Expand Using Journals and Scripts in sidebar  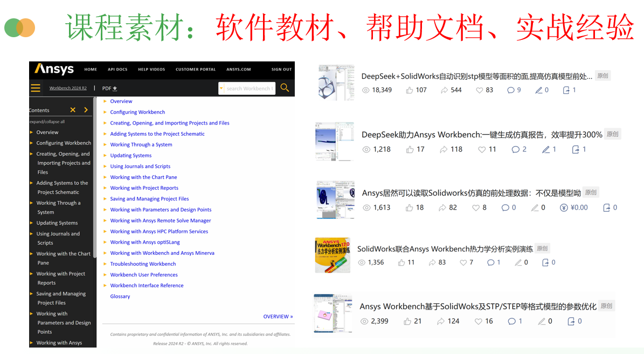(31, 234)
